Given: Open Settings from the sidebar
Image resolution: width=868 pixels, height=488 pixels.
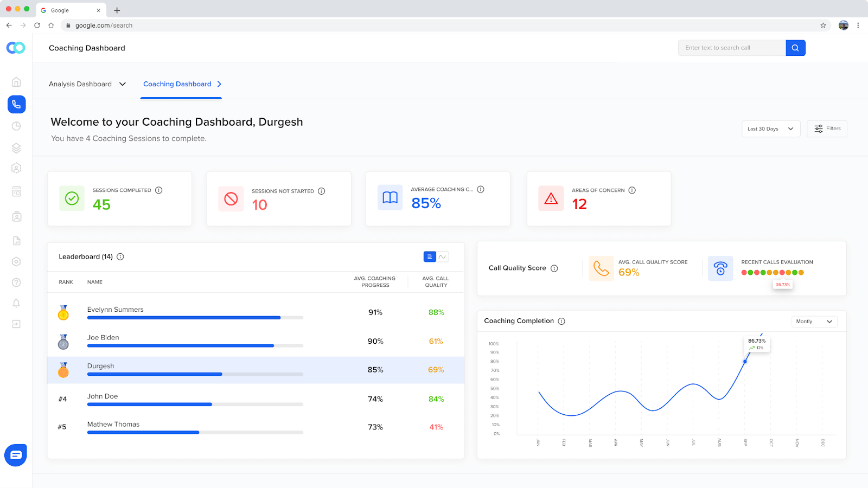Looking at the screenshot, I should tap(16, 261).
